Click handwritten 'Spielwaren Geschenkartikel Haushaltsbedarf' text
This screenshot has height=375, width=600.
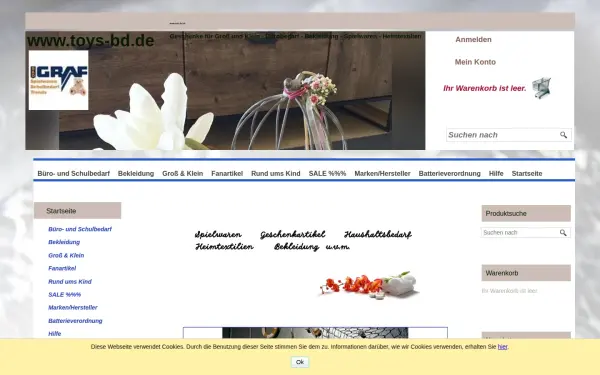(x=303, y=234)
